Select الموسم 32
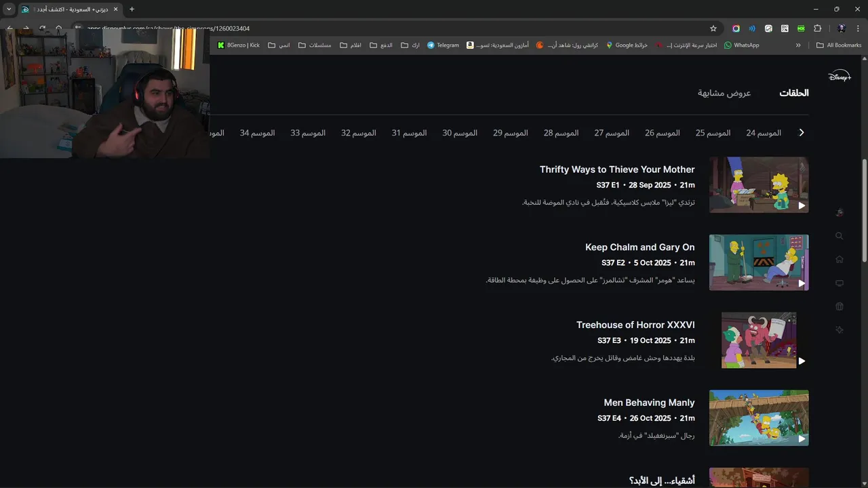Viewport: 868px width, 488px height. 359,133
